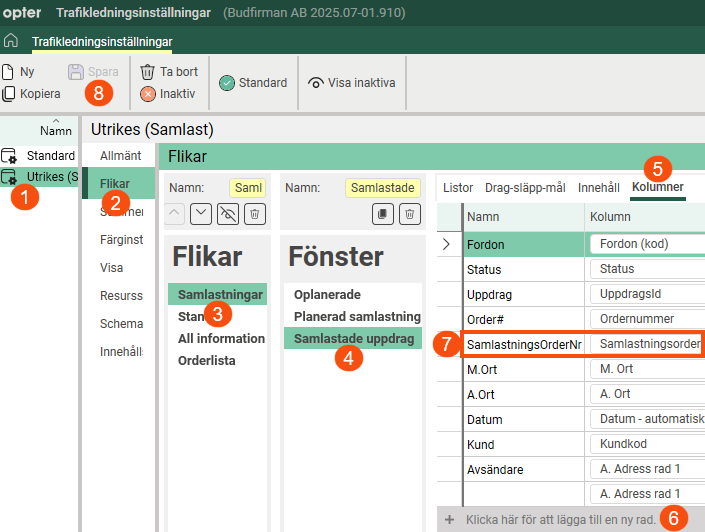
Task: Click the Standard button in toolbar
Action: tap(253, 83)
